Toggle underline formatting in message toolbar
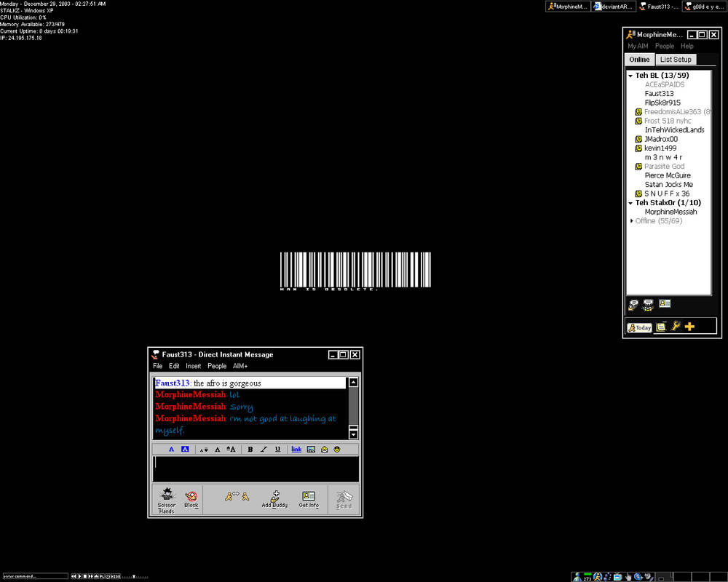The width and height of the screenshot is (728, 582). [x=277, y=450]
